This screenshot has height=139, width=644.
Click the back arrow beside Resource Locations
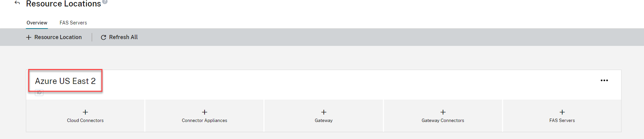(17, 3)
